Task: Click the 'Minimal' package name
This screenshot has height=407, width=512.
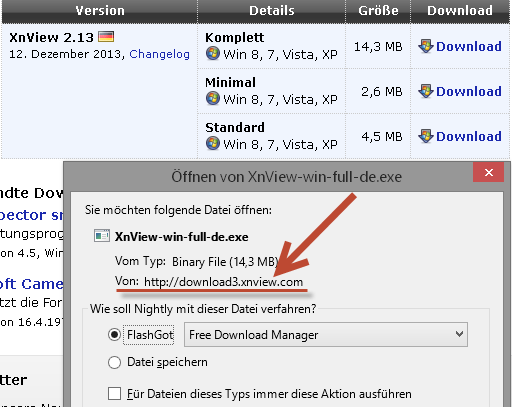Action: click(231, 82)
